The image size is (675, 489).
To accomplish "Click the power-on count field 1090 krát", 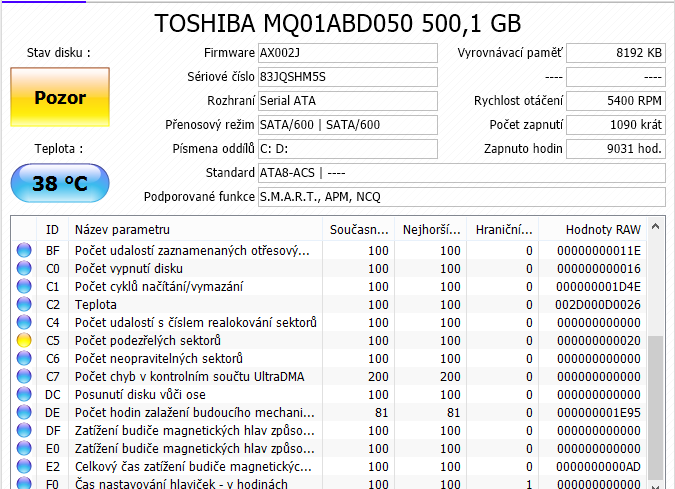I will [616, 125].
